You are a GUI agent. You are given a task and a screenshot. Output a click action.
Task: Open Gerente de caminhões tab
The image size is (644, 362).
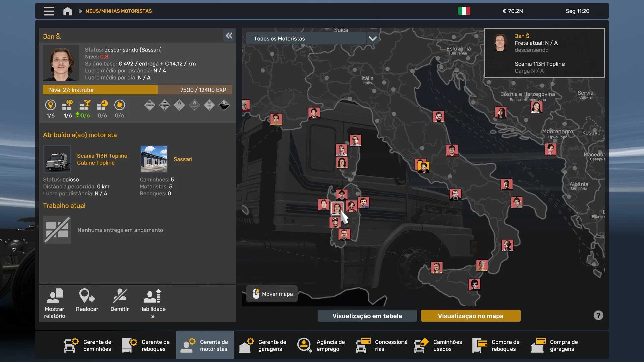pos(88,345)
